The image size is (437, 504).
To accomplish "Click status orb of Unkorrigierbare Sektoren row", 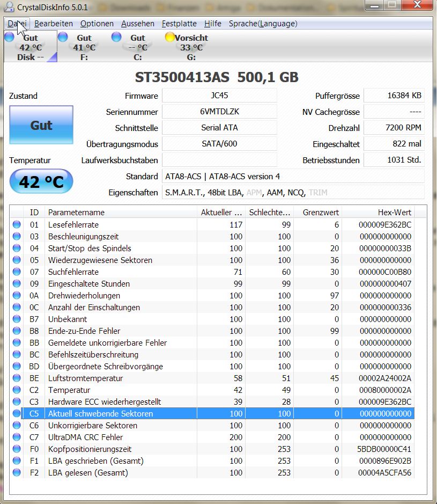I will point(17,425).
